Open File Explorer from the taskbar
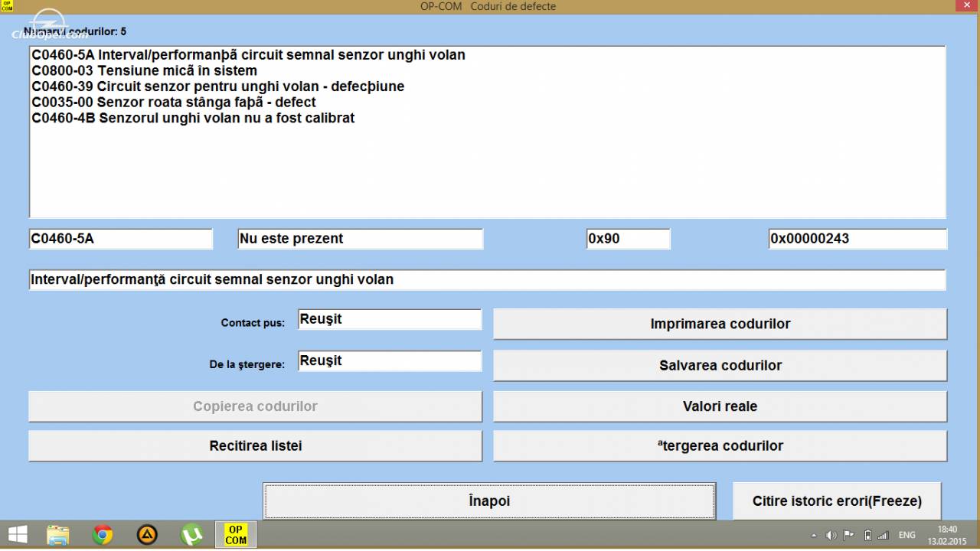Screen dimensions: 980x551 (x=58, y=534)
